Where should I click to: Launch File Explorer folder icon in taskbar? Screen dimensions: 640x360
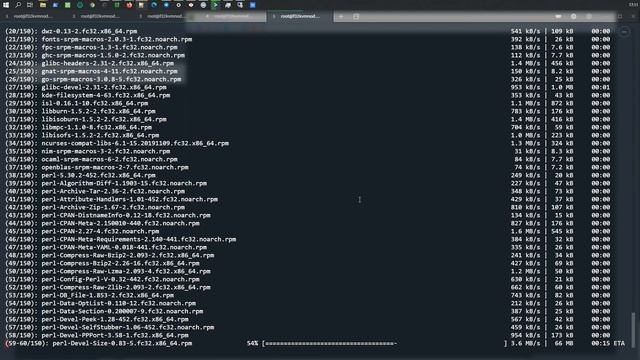[x=42, y=5]
